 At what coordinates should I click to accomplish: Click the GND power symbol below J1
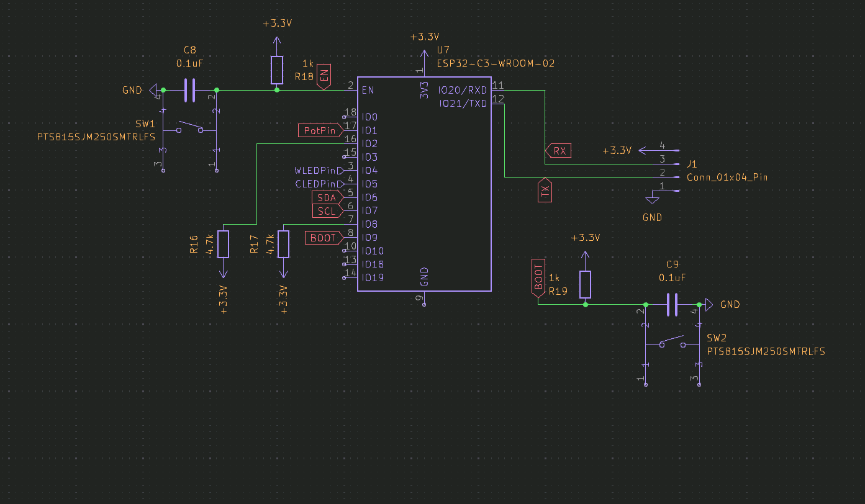pos(652,200)
